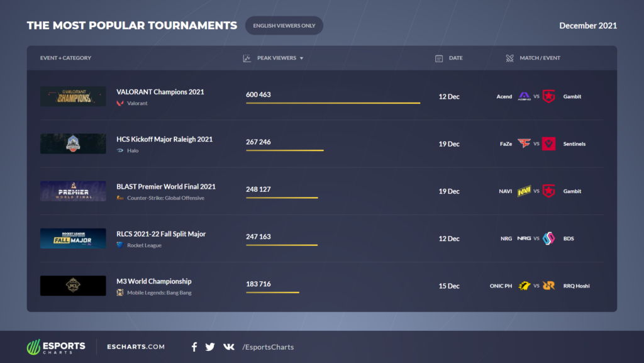The image size is (644, 363).
Task: Open the Twitter icon in the footer
Action: (x=210, y=347)
